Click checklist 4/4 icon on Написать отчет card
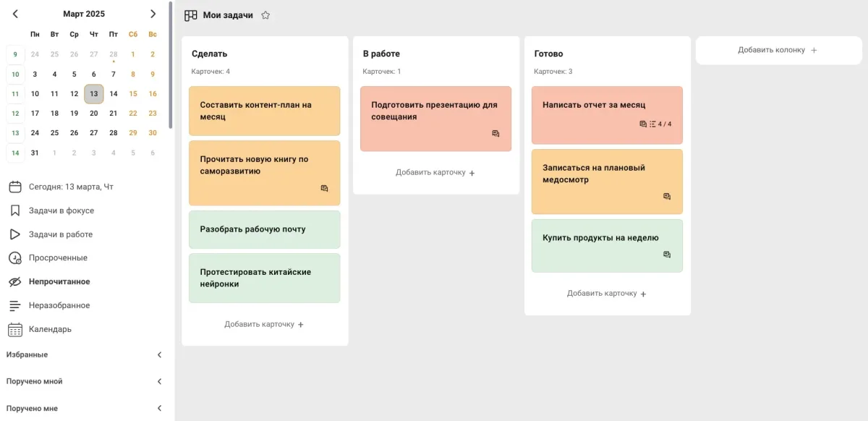The width and height of the screenshot is (868, 421). pos(653,124)
